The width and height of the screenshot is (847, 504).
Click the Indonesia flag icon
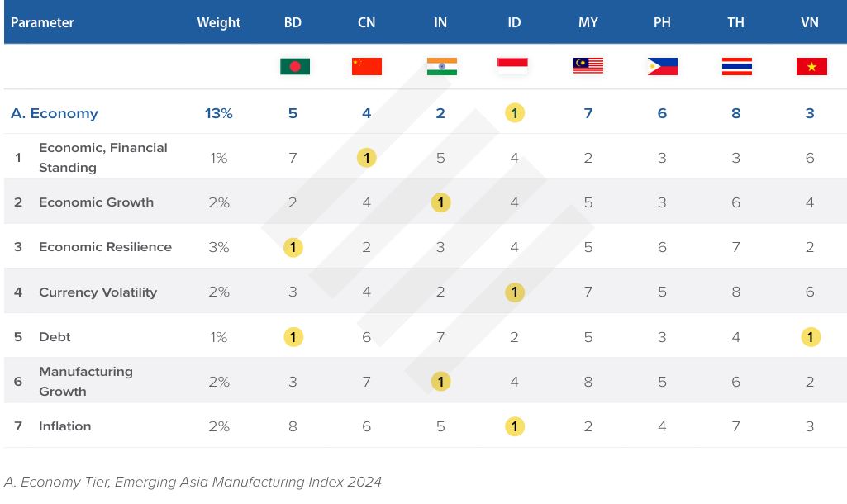[x=514, y=66]
